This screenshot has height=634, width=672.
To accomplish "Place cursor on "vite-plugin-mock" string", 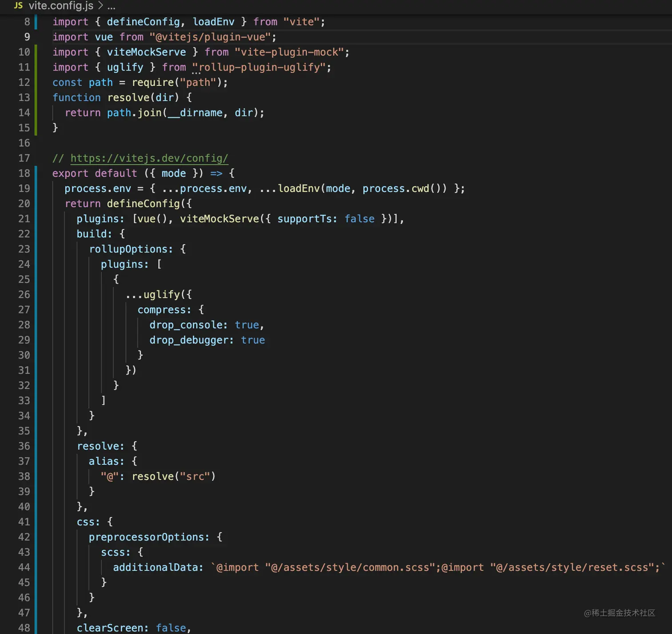I will point(289,52).
